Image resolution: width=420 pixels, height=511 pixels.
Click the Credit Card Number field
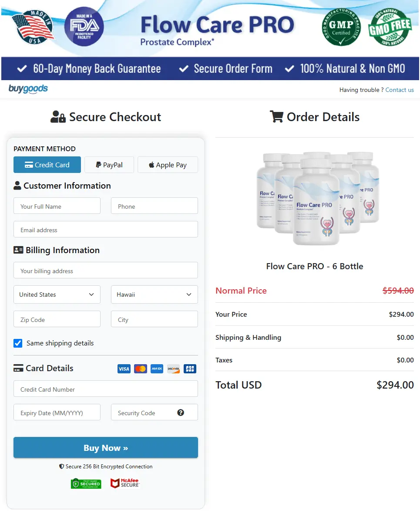105,389
